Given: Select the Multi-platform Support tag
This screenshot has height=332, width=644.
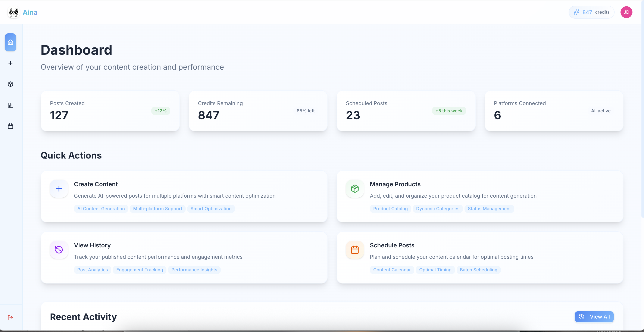Looking at the screenshot, I should coord(157,209).
